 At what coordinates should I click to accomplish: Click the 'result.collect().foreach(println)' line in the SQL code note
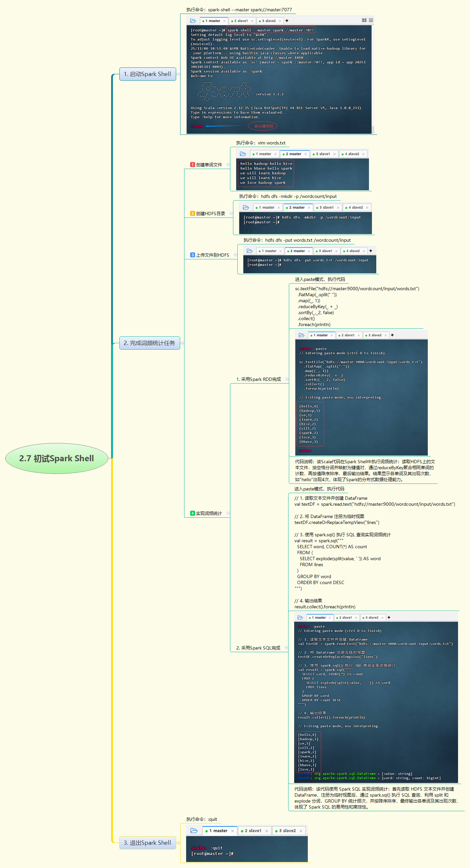pyautogui.click(x=325, y=607)
